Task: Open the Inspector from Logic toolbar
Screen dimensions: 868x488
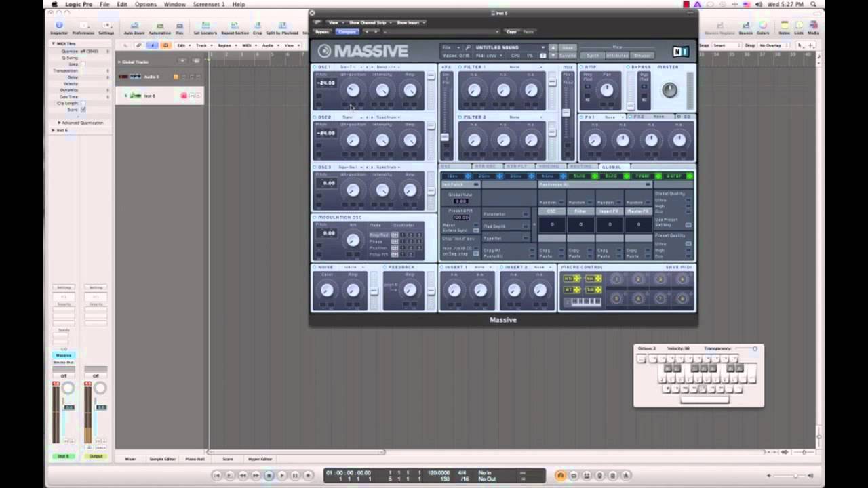Action: pyautogui.click(x=59, y=28)
